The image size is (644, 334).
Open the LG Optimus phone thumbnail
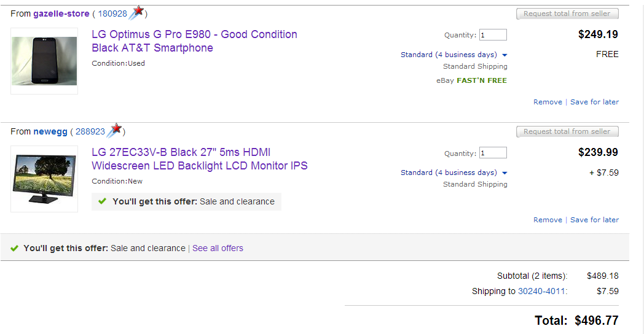[x=44, y=61]
